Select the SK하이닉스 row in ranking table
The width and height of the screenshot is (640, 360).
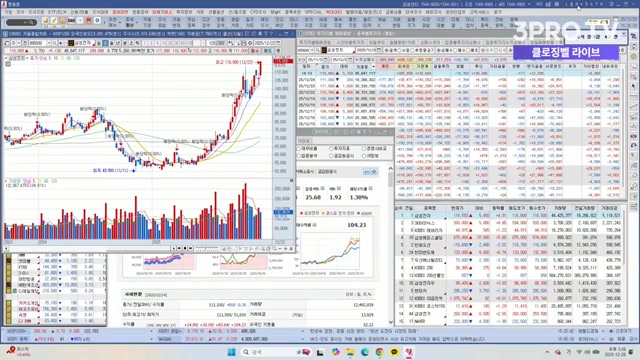tap(509, 223)
